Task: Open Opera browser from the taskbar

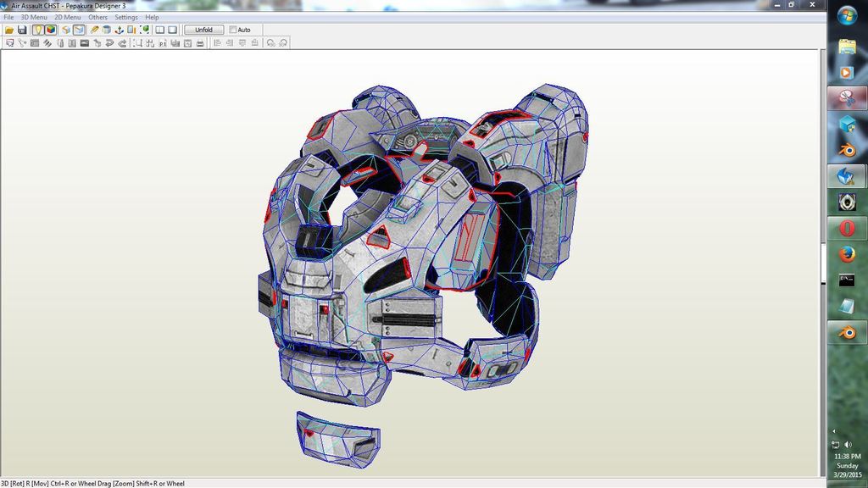Action: [847, 228]
